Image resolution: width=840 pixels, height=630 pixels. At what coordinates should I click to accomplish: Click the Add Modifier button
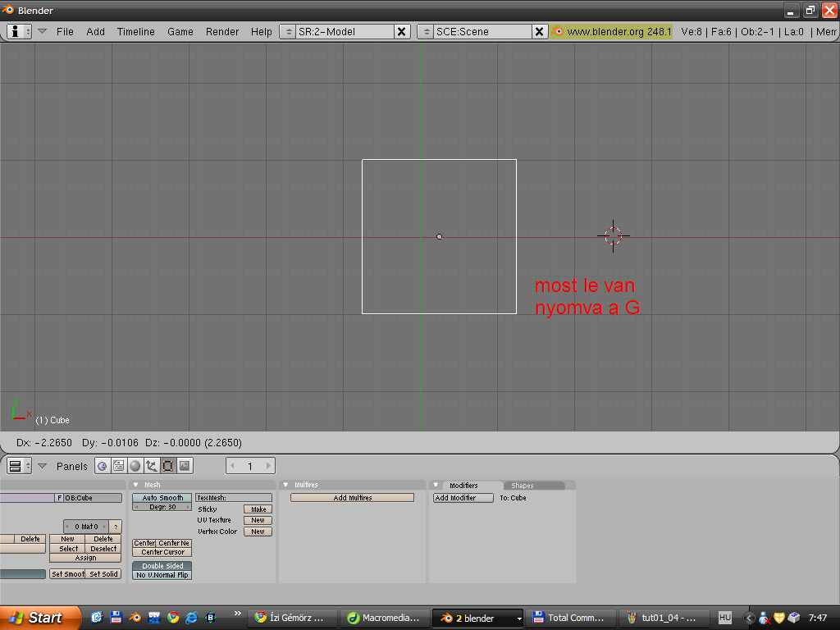pos(463,498)
